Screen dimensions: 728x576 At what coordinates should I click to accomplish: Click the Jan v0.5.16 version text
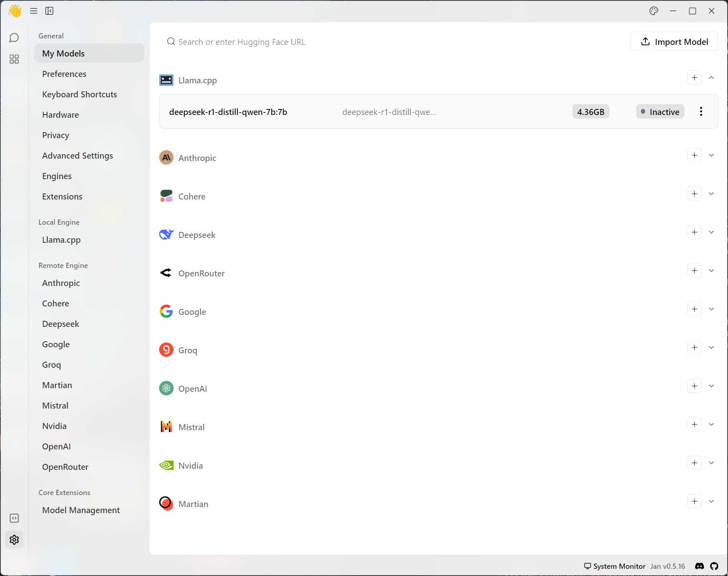[667, 566]
